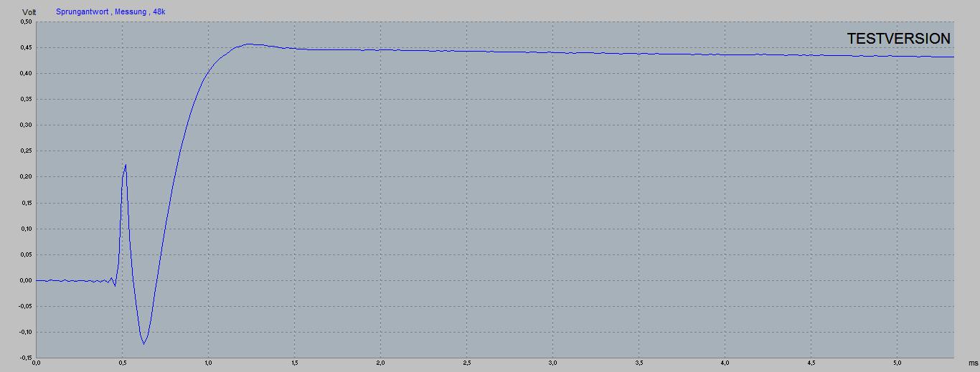Click the '5,0' tick on time axis
980x372 pixels.
pos(897,363)
